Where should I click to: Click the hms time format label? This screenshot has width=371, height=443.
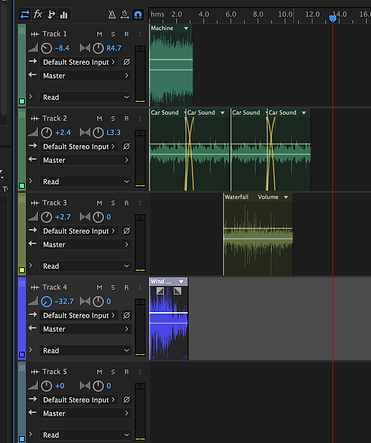coord(157,14)
